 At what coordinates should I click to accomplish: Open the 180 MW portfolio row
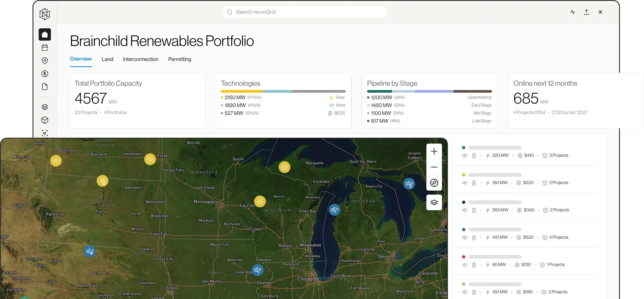[526, 179]
